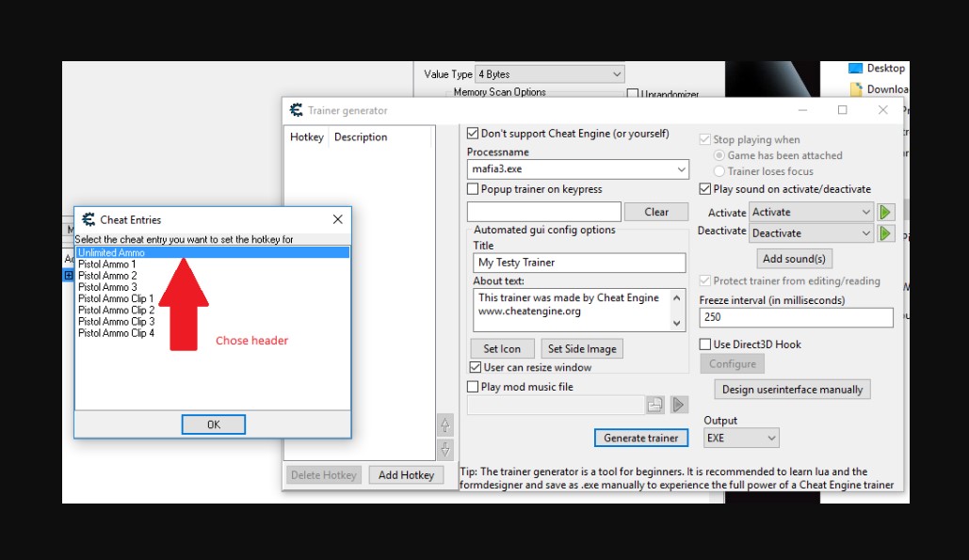969x560 pixels.
Task: Click the Desktop folder icon
Action: click(855, 69)
